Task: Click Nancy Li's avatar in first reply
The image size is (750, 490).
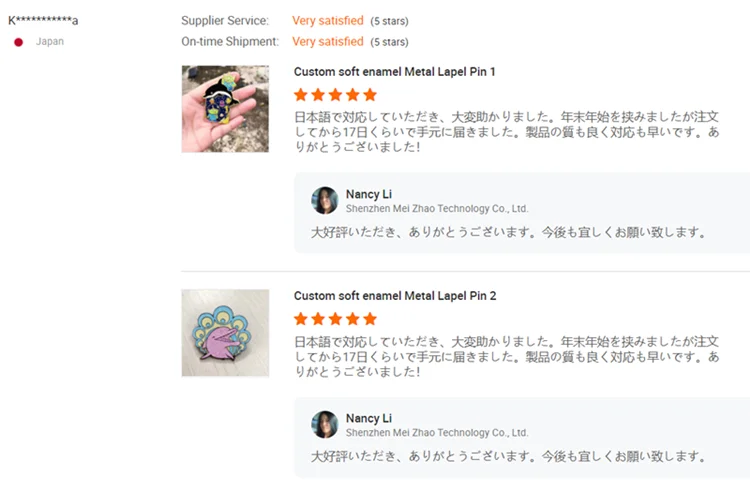Action: (x=324, y=200)
